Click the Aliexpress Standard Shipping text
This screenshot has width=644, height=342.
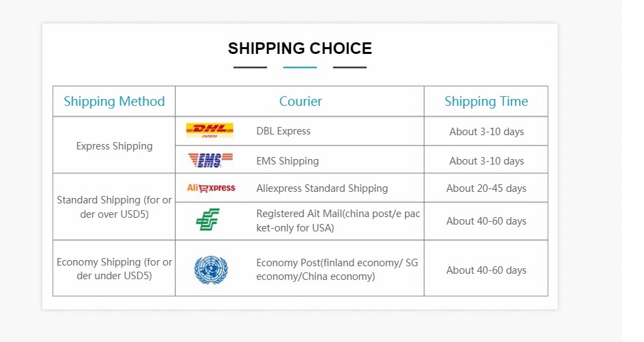322,188
